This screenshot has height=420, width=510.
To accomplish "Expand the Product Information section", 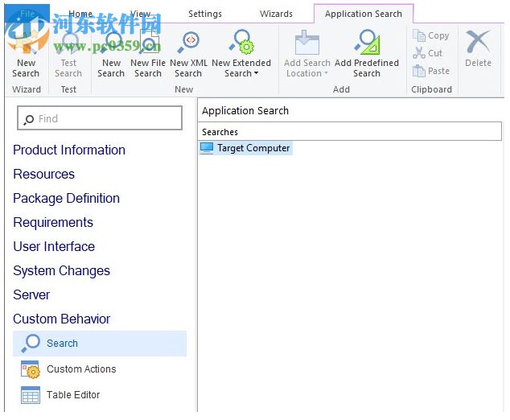I will point(69,150).
